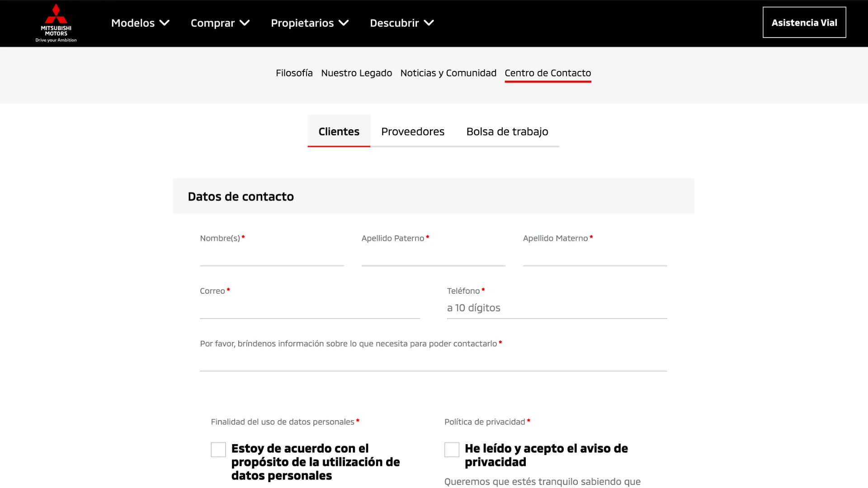The width and height of the screenshot is (868, 488).
Task: Focus the Nombre(s) input field
Action: 272,257
